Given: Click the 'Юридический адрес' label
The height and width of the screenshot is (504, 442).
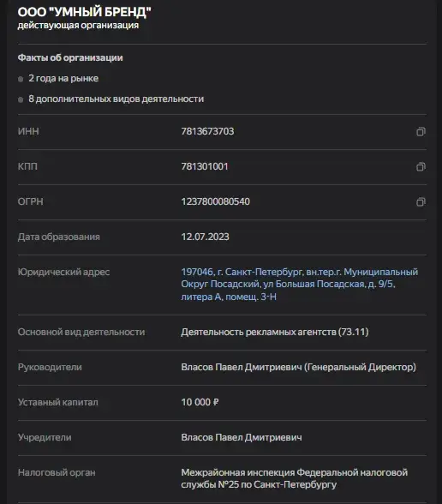Looking at the screenshot, I should 63,273.
